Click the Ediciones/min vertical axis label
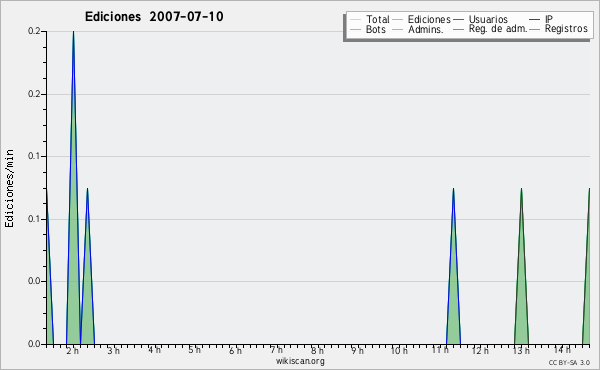The width and height of the screenshot is (600, 370). tap(9, 188)
